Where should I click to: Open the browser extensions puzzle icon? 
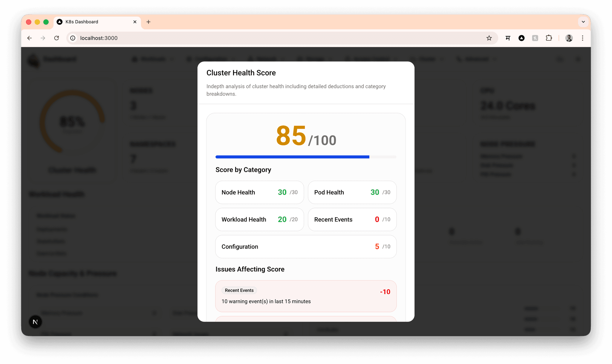coord(549,38)
